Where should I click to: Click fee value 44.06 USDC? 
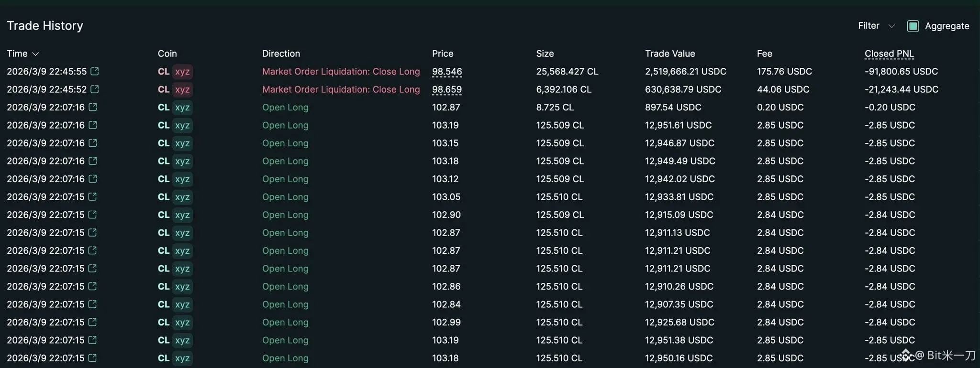click(x=783, y=89)
